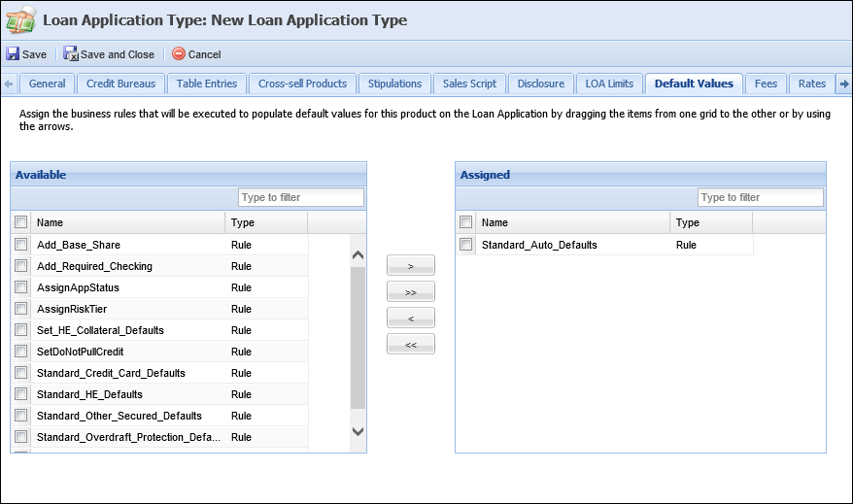Open the General tab
This screenshot has height=504, width=853.
[x=47, y=84]
